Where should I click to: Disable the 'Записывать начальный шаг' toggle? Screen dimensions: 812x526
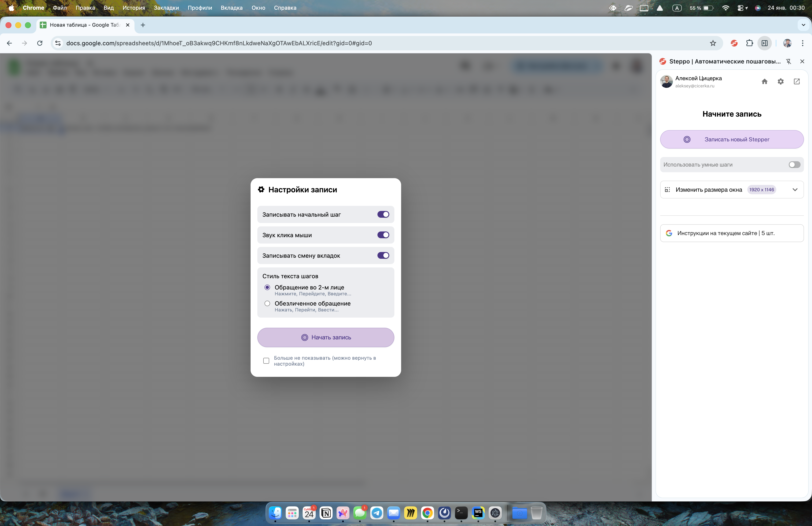(x=383, y=214)
